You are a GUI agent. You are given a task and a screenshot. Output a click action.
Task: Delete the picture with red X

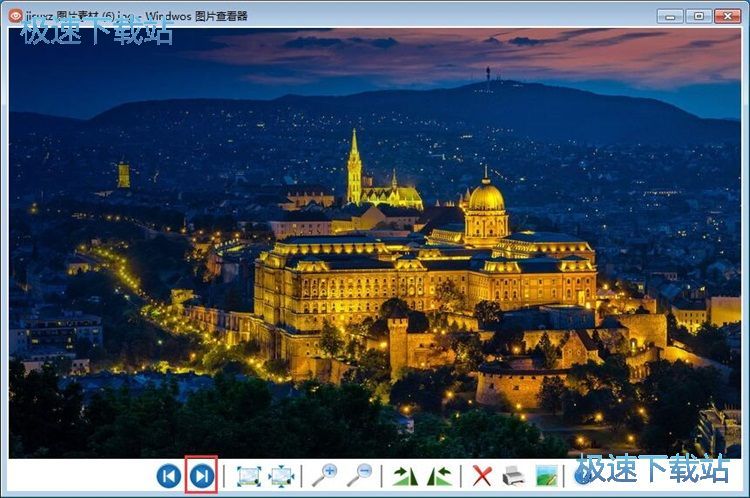point(482,476)
